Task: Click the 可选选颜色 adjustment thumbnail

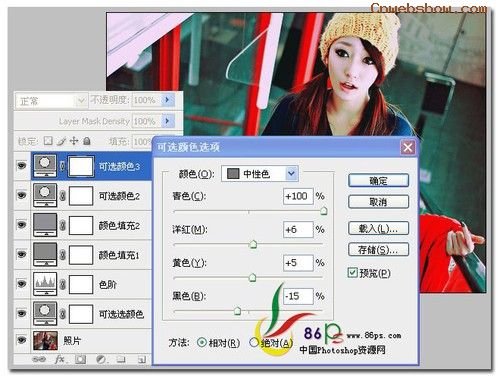Action: [x=45, y=313]
